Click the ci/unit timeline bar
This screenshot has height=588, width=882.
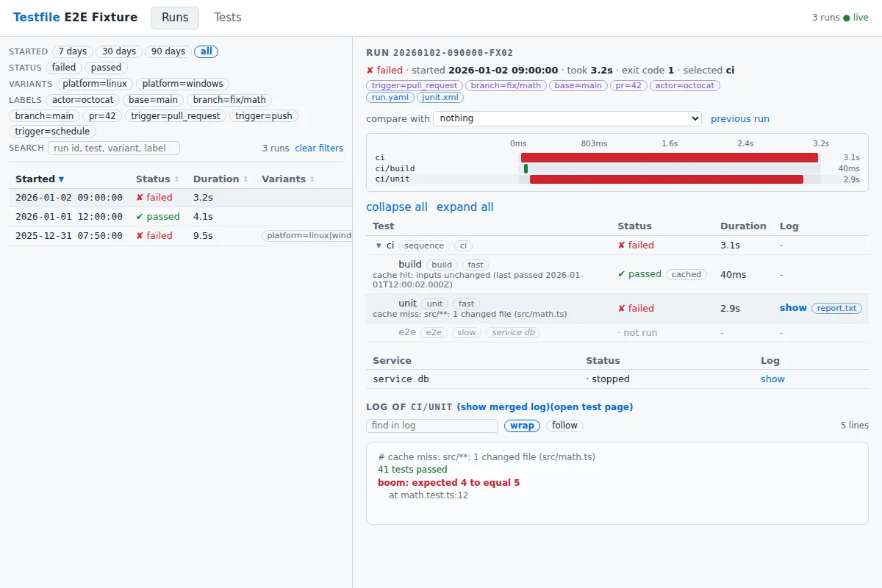point(667,179)
